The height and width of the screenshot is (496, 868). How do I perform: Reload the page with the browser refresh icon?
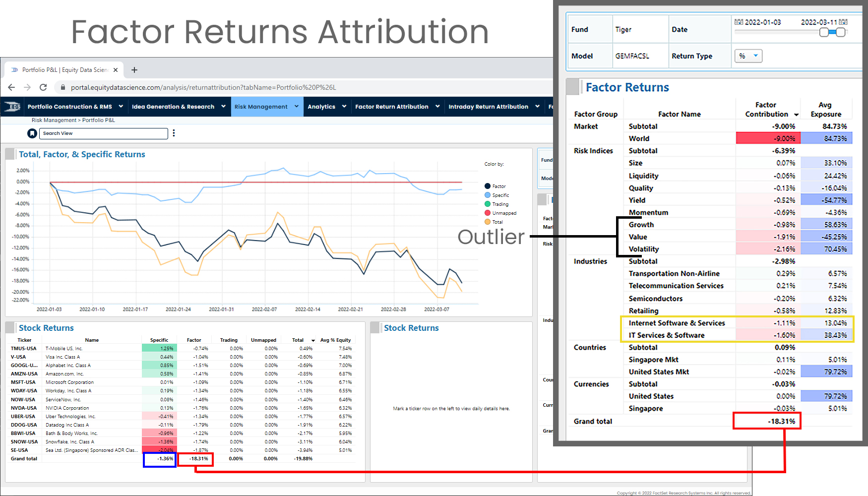(x=43, y=87)
